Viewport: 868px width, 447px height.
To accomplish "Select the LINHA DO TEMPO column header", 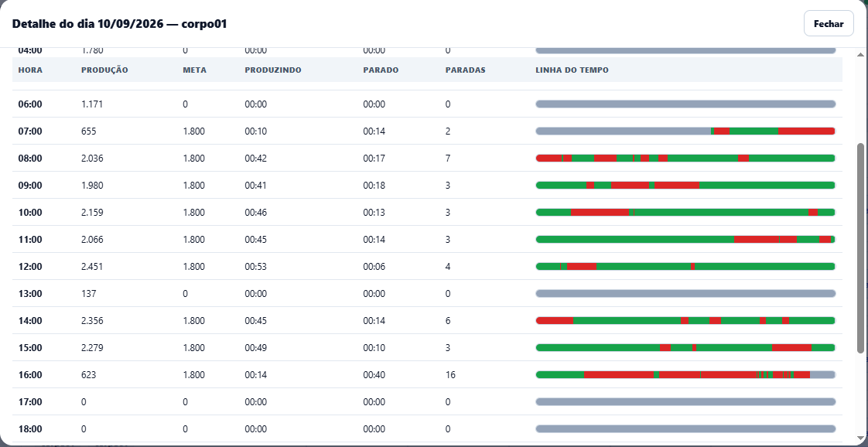I will 572,70.
